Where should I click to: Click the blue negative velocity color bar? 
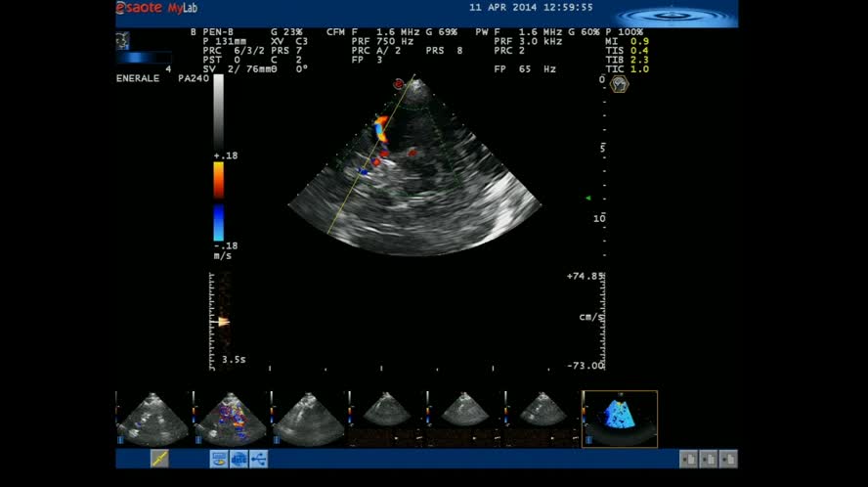[219, 222]
